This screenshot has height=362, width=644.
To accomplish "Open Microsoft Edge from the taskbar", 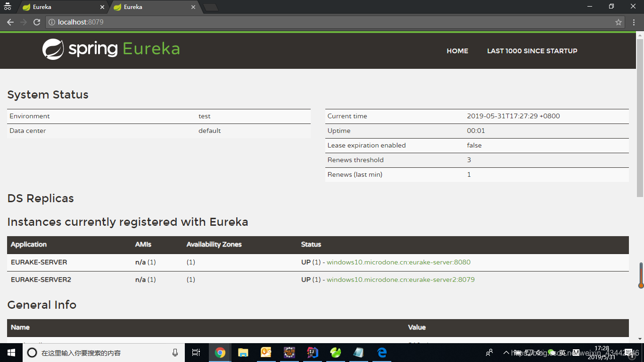I will 382,353.
